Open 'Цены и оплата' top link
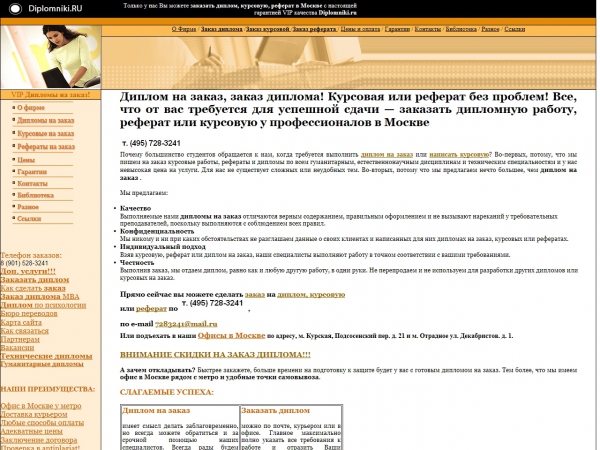Viewport: 600px width, 450px height. (360, 29)
